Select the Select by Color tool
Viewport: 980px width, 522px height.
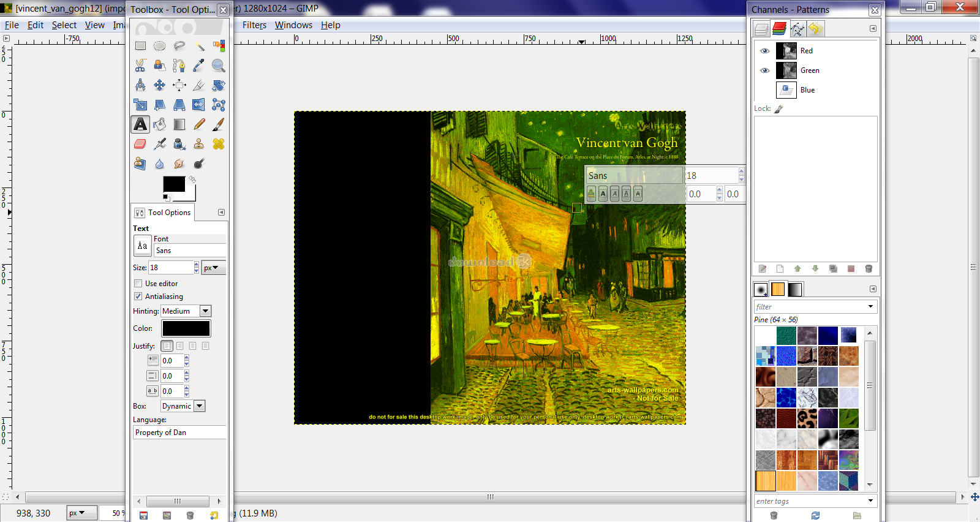point(219,46)
